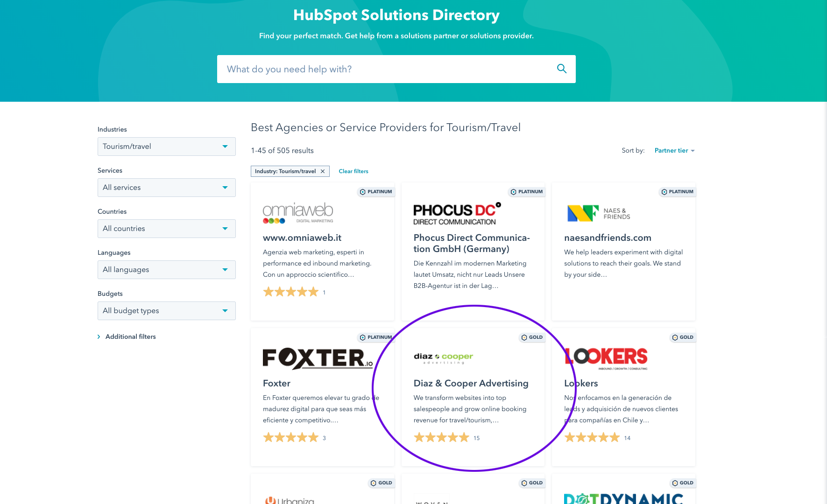Click the fifth star on Diaz & Cooper rating

[x=465, y=437]
